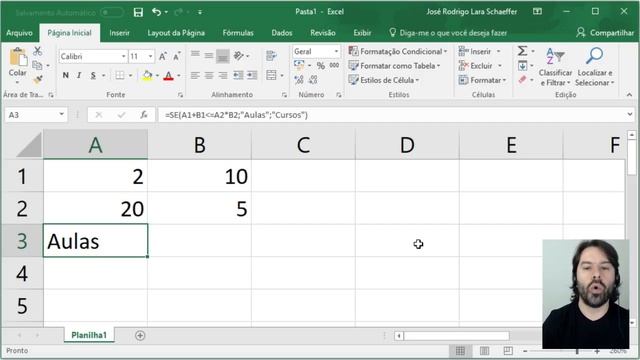Image resolution: width=640 pixels, height=360 pixels.
Task: Click the Decrease Decimal icon
Action: (x=313, y=79)
